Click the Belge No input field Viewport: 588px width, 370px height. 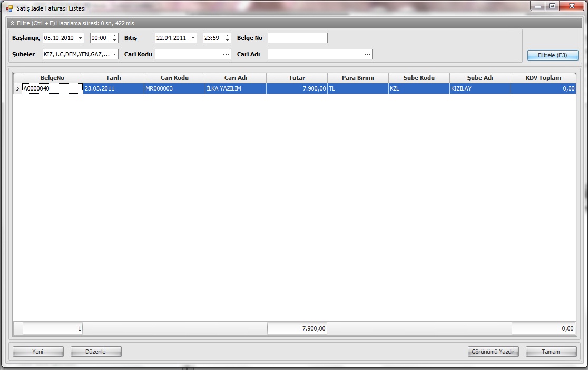(x=297, y=38)
